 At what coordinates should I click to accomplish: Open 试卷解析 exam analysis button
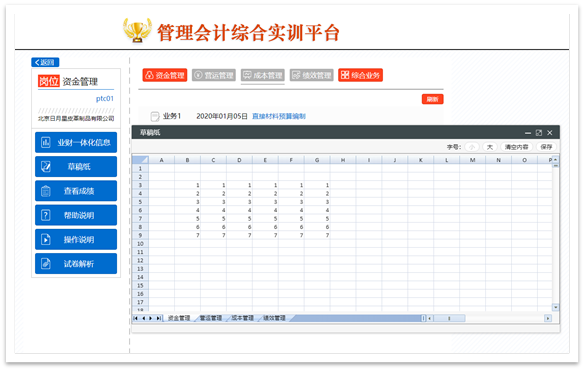[76, 263]
